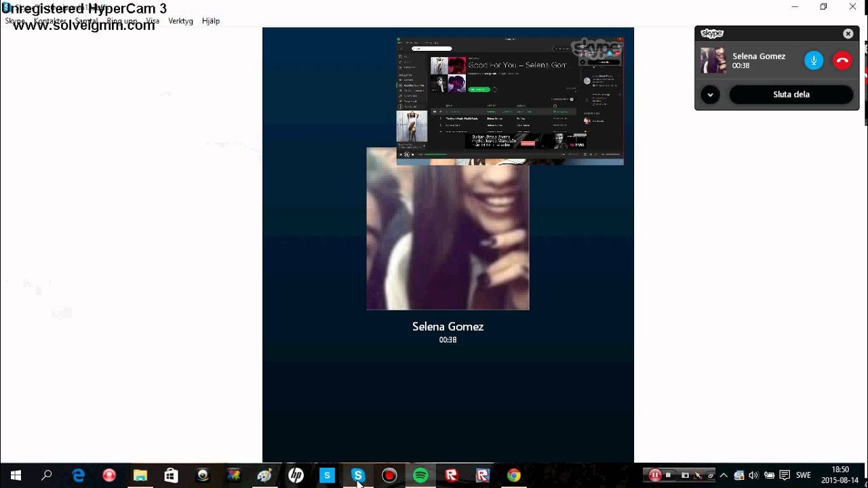Click Selena Gomez avatar in call popup
Viewport: 868px width, 488px height.
pyautogui.click(x=713, y=60)
